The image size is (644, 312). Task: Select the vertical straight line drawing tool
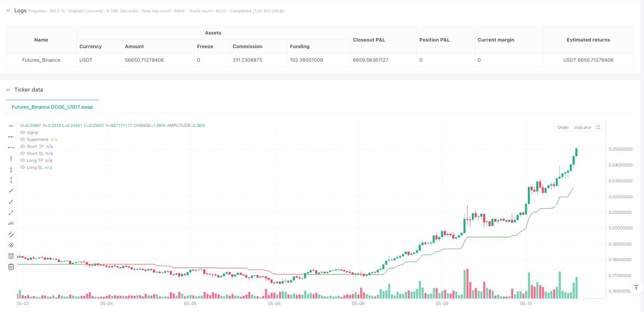coord(11,158)
